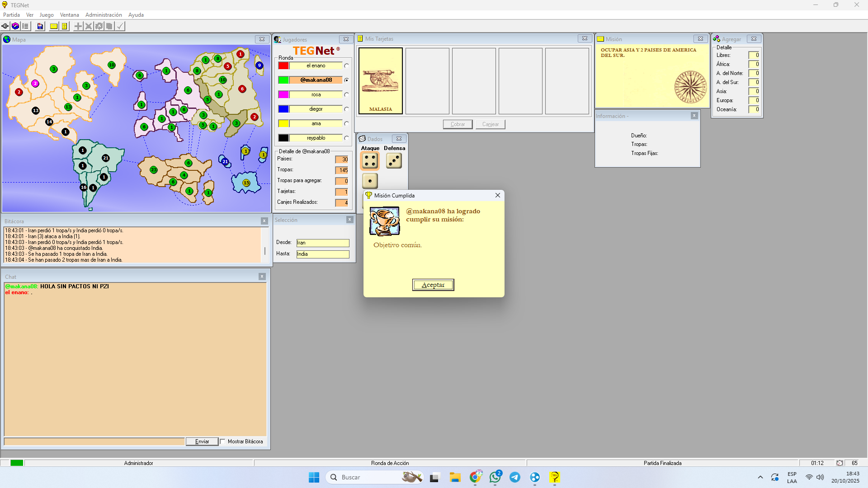Image resolution: width=868 pixels, height=488 pixels.
Task: Click the Enviar chat button
Action: click(x=202, y=441)
